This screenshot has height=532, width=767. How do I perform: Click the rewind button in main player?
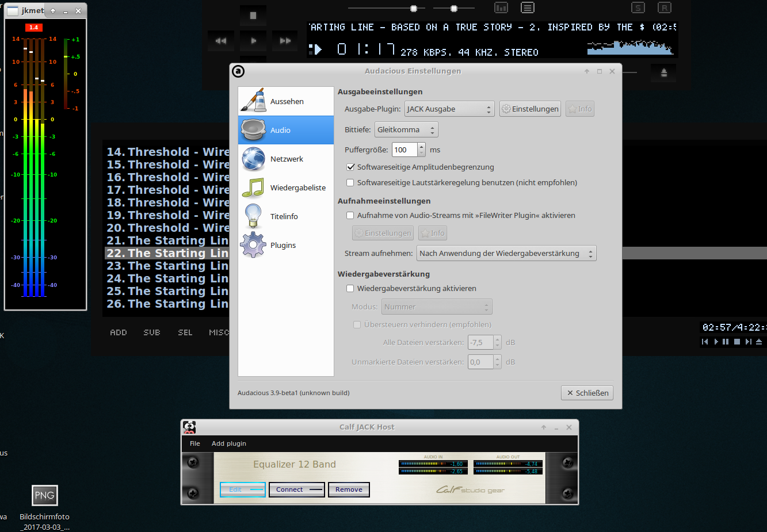221,41
